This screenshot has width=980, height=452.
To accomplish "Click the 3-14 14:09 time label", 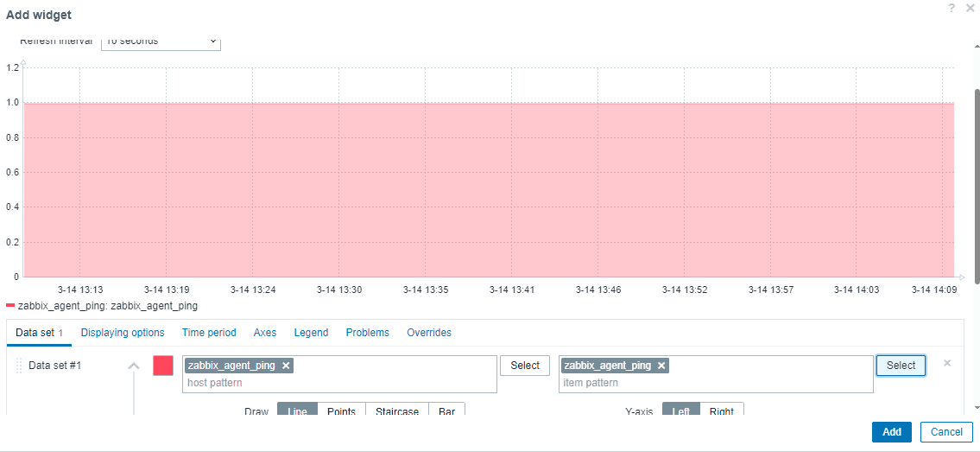I will [x=933, y=290].
